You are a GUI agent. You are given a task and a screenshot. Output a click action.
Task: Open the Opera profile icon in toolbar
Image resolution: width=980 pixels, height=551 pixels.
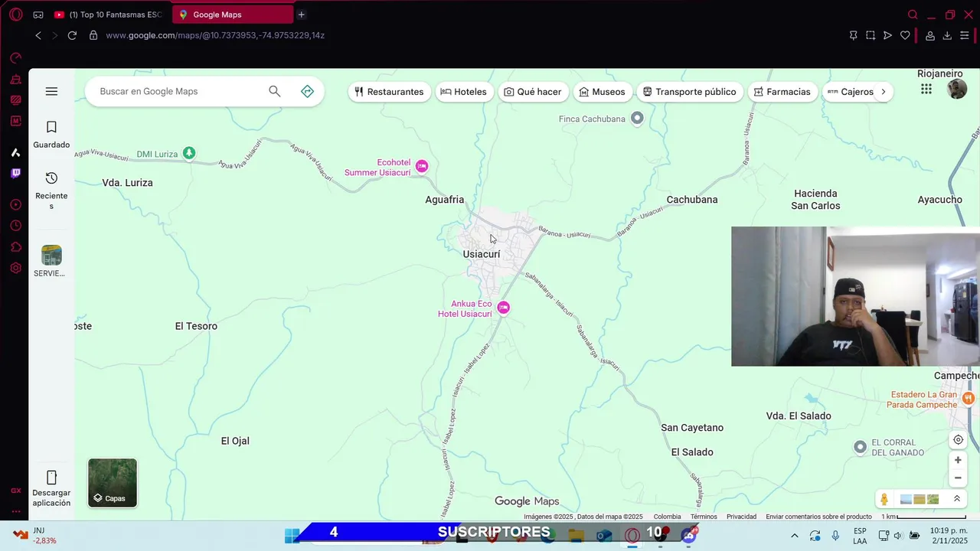pos(930,35)
